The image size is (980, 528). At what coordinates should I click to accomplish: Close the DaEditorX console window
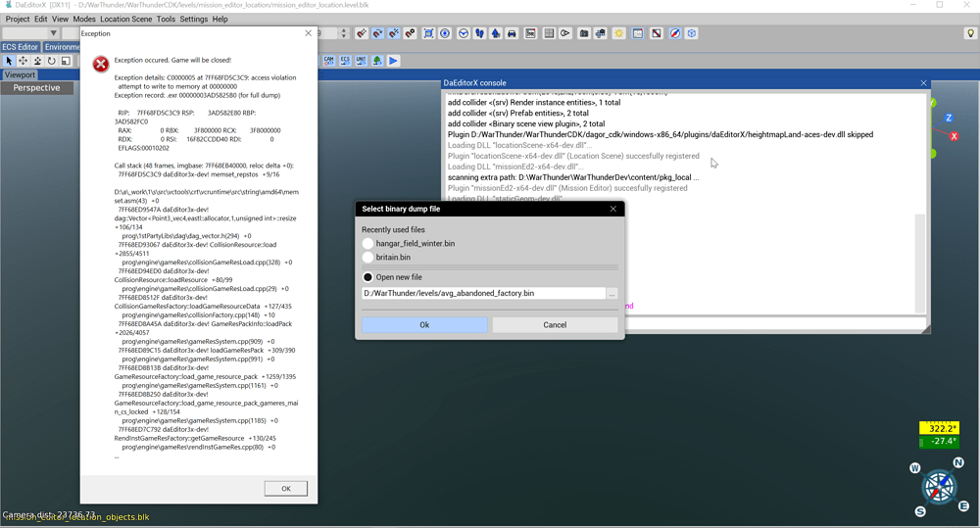pos(924,83)
